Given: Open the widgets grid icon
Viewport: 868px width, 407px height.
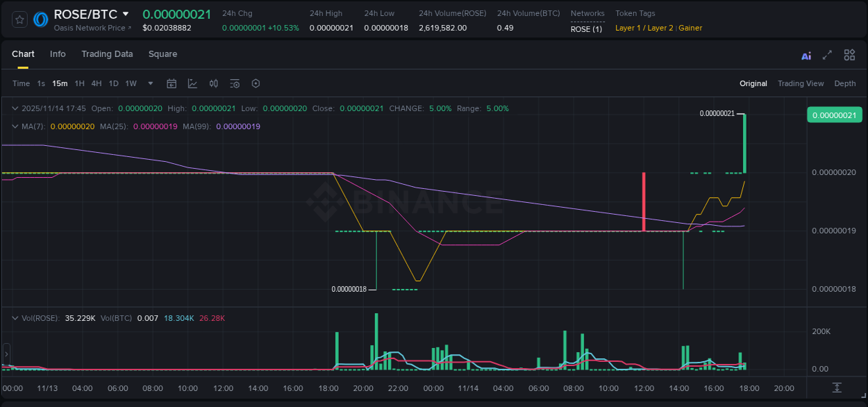Looking at the screenshot, I should (849, 55).
